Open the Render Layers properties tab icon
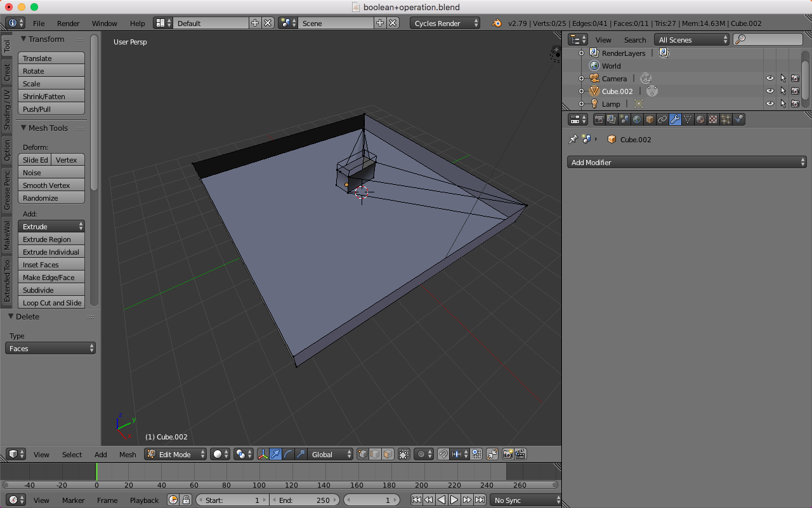The image size is (812, 508). coord(612,119)
